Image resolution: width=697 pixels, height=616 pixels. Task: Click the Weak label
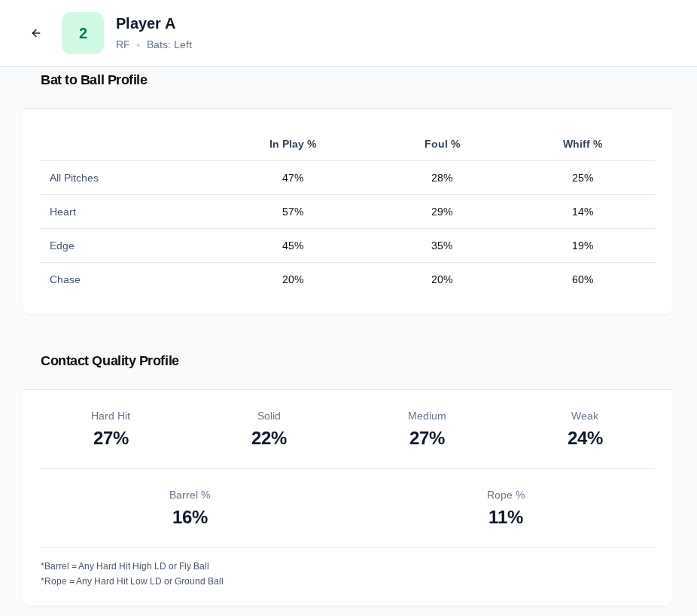tap(585, 416)
